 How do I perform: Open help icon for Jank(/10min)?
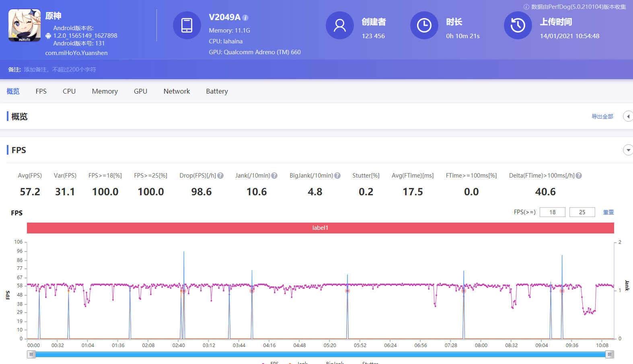pos(274,176)
